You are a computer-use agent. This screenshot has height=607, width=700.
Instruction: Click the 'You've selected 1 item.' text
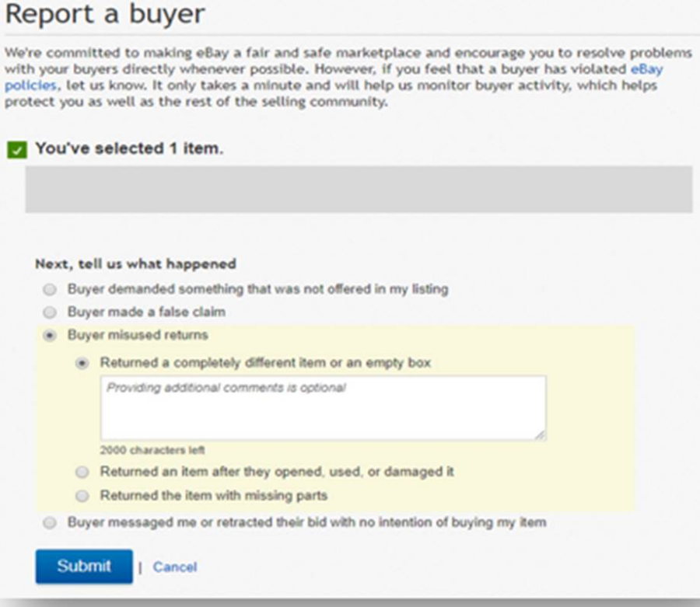(x=129, y=148)
